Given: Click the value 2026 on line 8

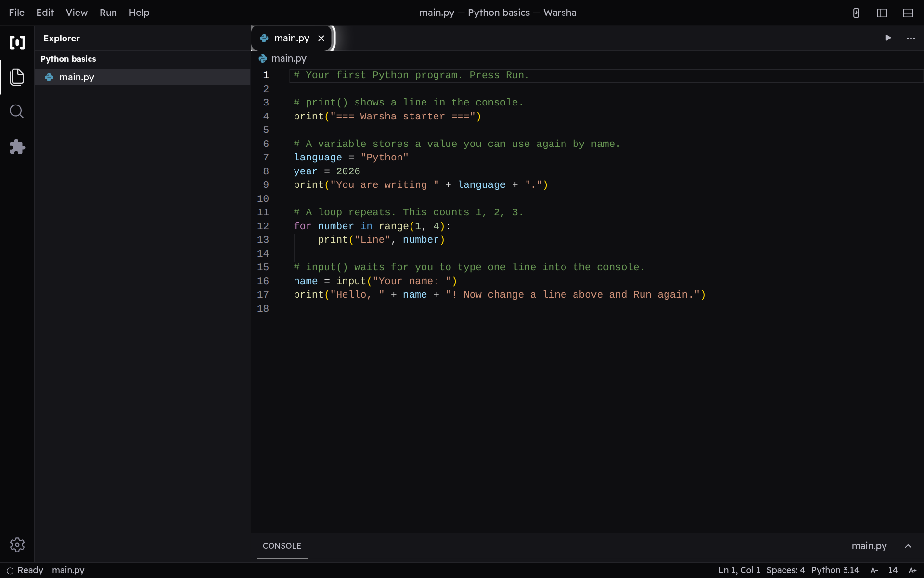Looking at the screenshot, I should point(348,171).
